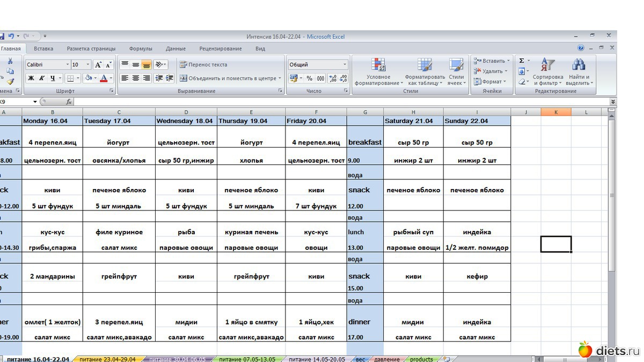Open the font size dropdown
The width and height of the screenshot is (644, 362).
[88, 64]
